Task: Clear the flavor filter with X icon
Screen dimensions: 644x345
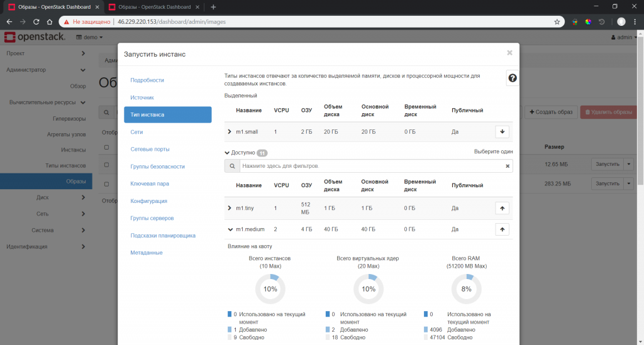Action: tap(508, 166)
